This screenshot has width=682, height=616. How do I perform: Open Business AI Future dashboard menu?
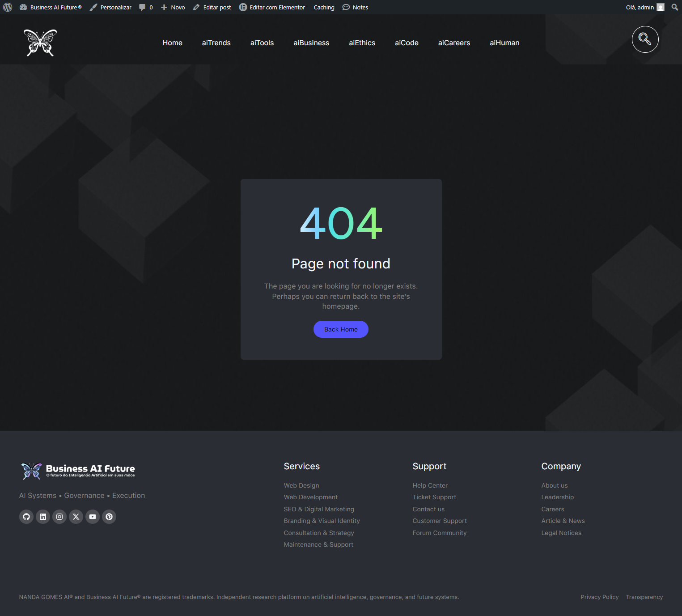point(51,7)
